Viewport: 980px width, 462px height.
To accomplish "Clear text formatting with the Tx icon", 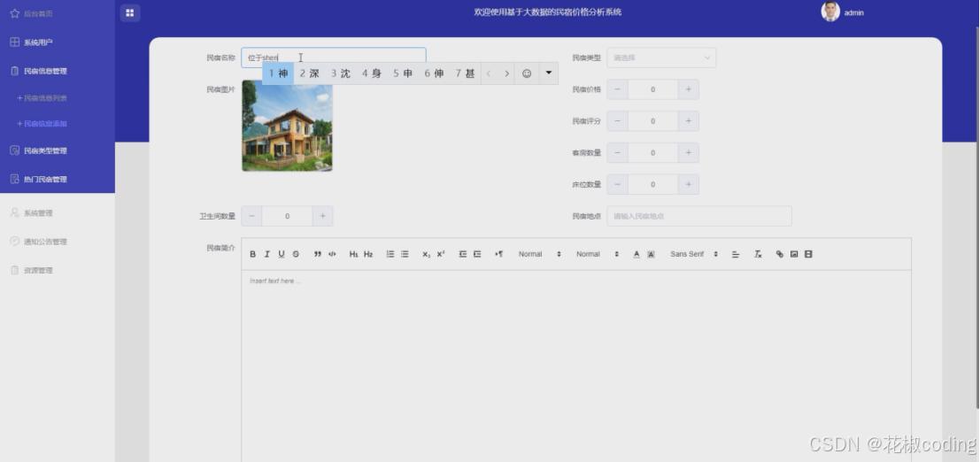I will (758, 254).
